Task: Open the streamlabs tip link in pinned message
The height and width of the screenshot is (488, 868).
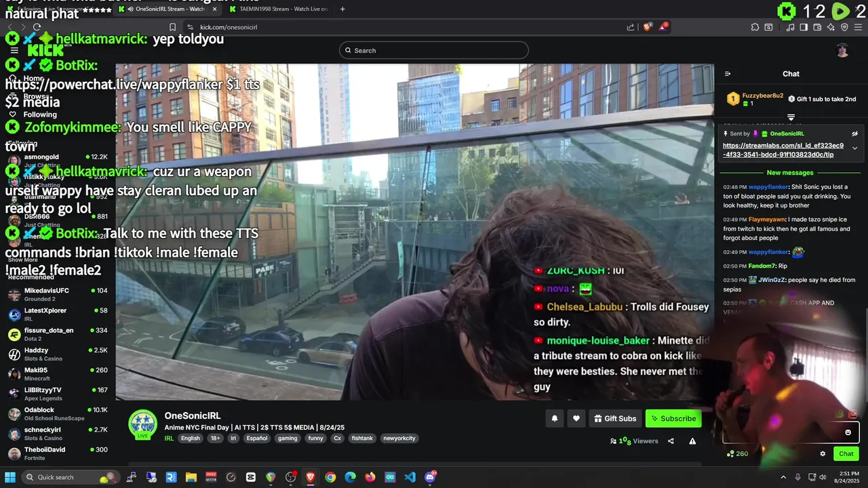Action: [x=783, y=150]
